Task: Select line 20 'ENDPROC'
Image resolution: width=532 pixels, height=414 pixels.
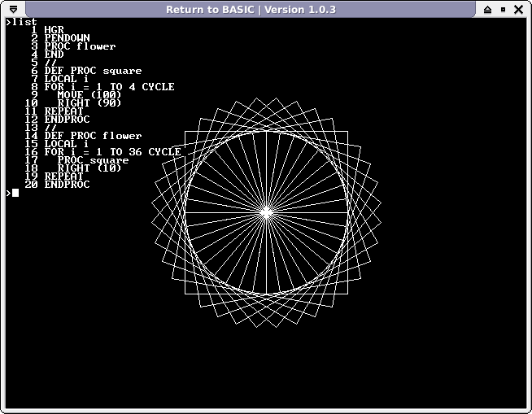Action: tap(57, 185)
